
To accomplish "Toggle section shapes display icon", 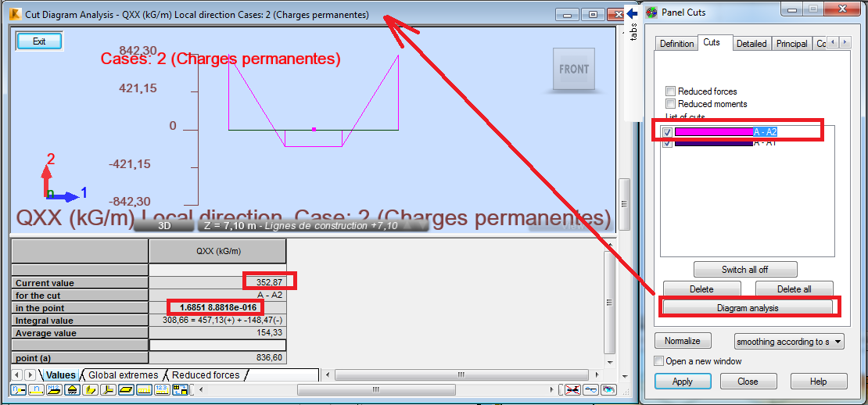I will pos(90,389).
